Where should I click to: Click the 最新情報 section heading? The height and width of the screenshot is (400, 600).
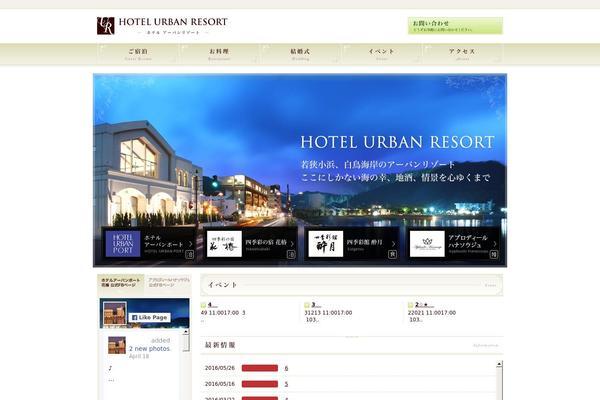coord(220,345)
